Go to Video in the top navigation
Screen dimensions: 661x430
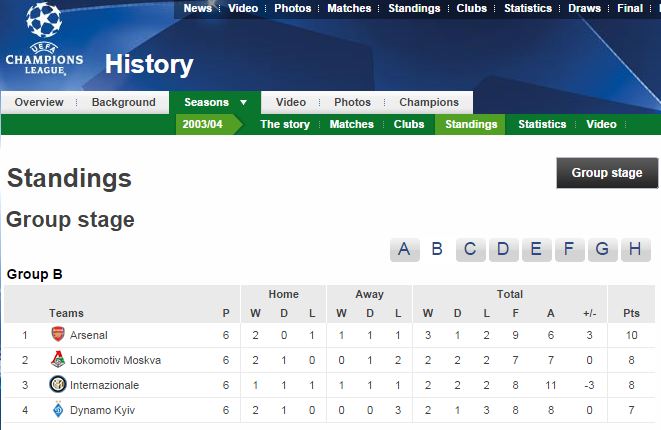pyautogui.click(x=243, y=8)
